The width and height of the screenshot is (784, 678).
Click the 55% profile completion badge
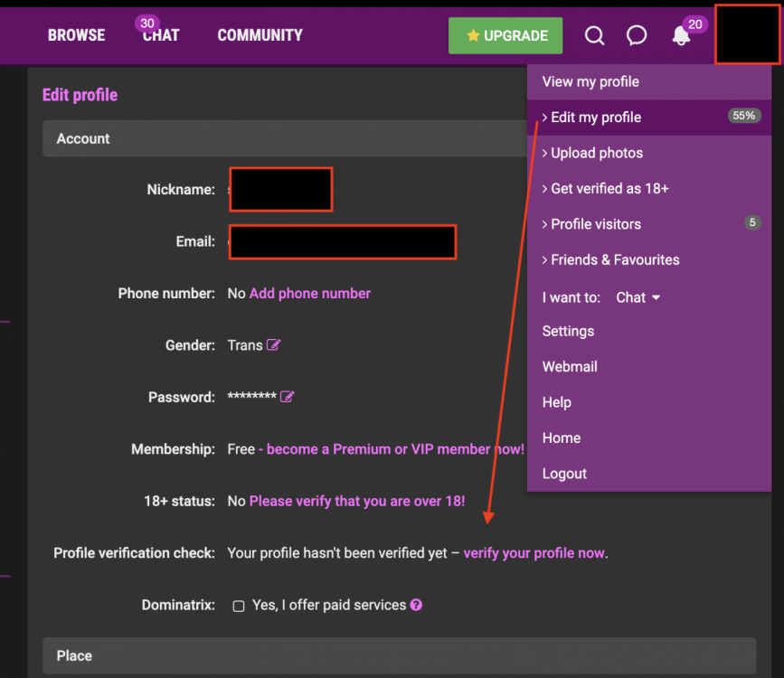tap(743, 116)
